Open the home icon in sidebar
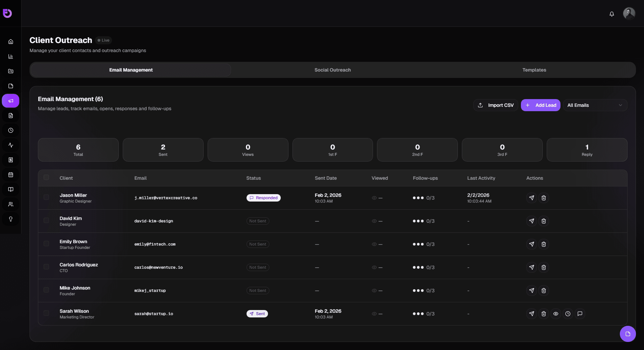This screenshot has width=644, height=350. pos(11,42)
